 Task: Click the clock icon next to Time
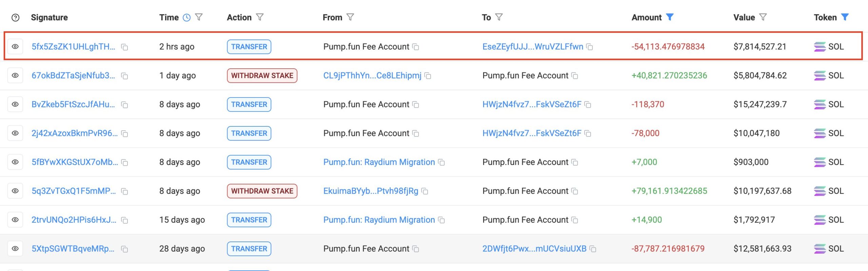pyautogui.click(x=186, y=18)
